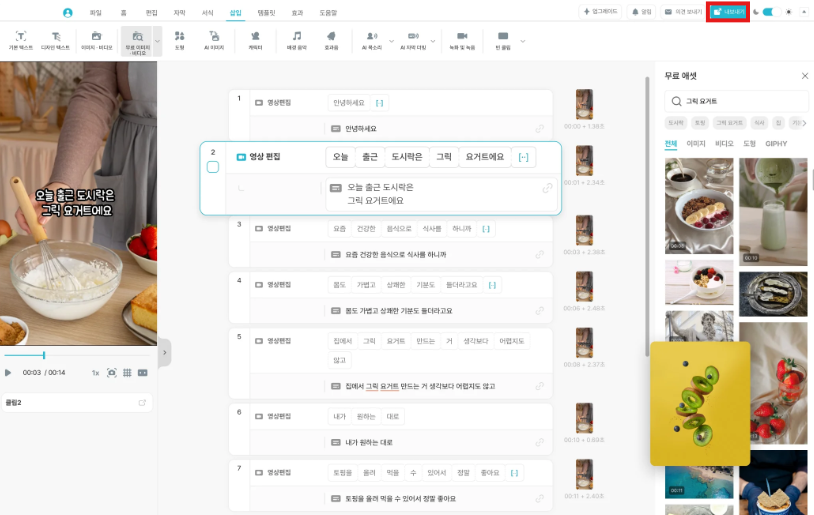
Task: Click the clip 1 video thumbnail
Action: [584, 104]
